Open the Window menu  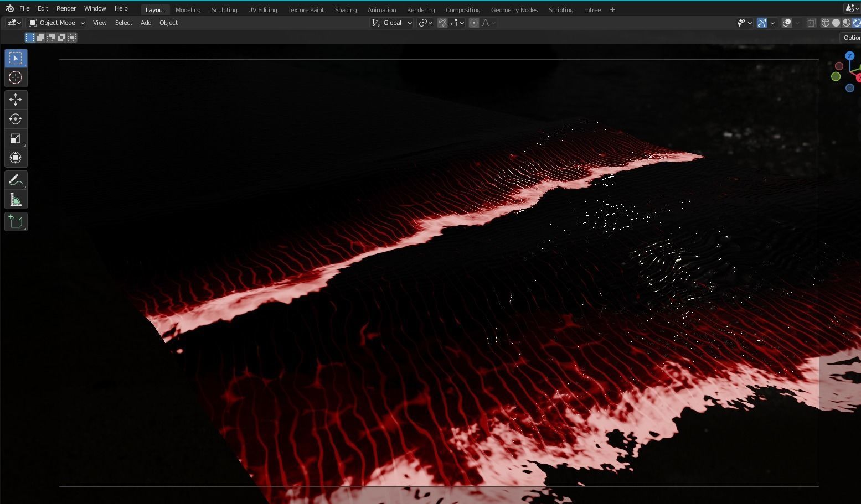click(95, 8)
